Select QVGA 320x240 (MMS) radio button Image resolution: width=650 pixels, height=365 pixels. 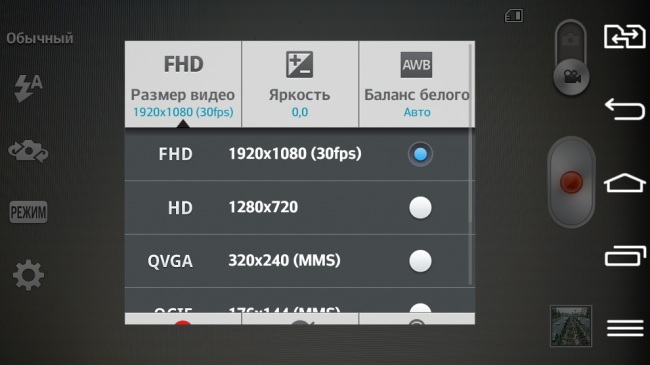click(x=420, y=261)
